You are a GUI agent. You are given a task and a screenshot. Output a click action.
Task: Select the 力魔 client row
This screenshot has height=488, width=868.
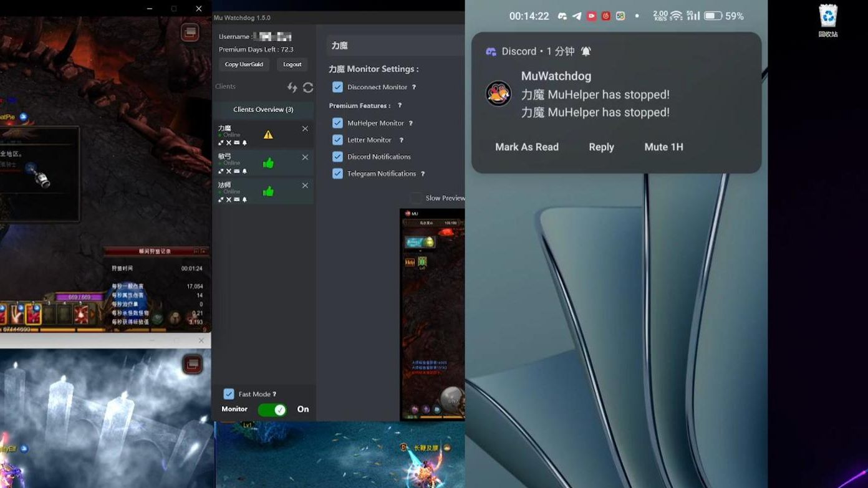[x=263, y=135]
